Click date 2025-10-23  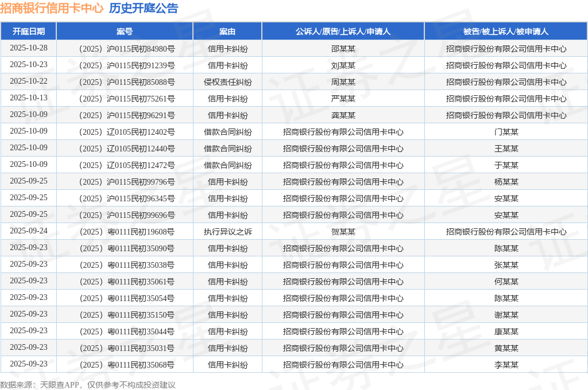(29, 65)
